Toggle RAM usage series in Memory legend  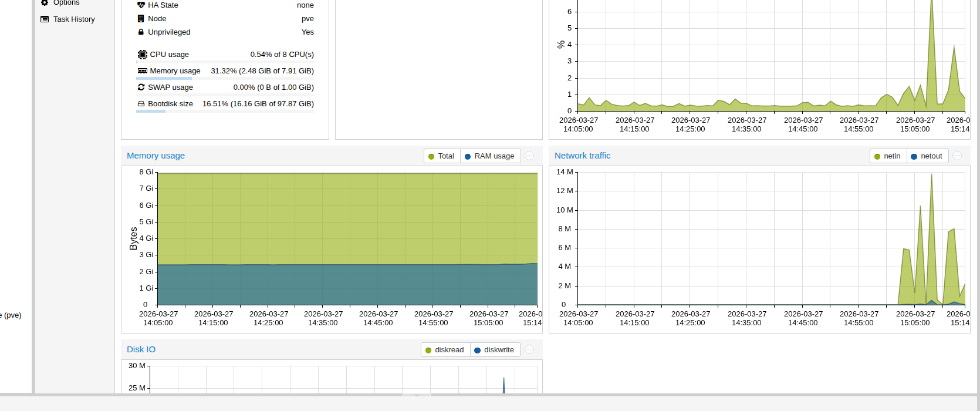(489, 156)
